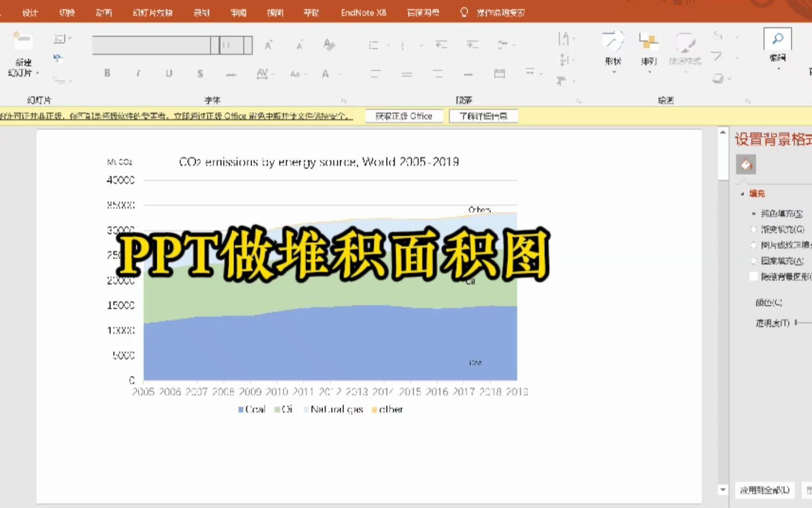Click the distributed alignment icon
This screenshot has width=812, height=508.
pos(500,73)
